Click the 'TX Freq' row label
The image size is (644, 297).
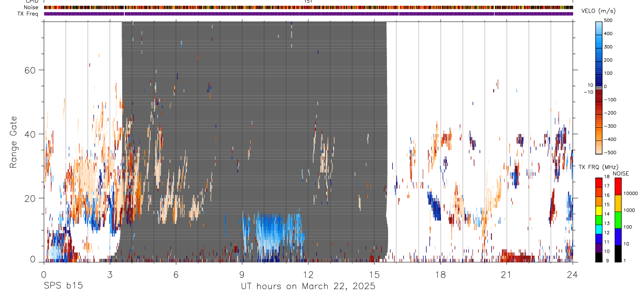click(28, 14)
